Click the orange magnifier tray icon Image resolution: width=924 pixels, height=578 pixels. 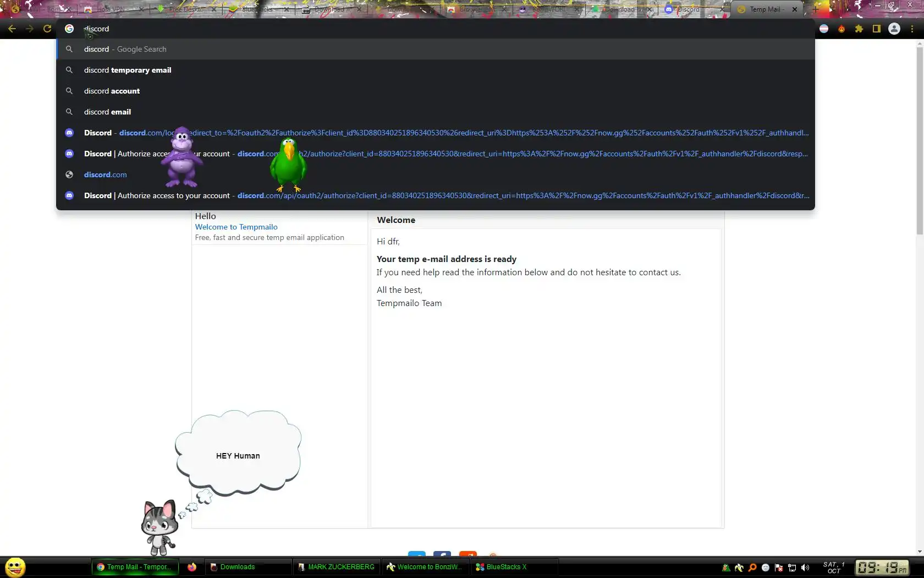click(752, 568)
